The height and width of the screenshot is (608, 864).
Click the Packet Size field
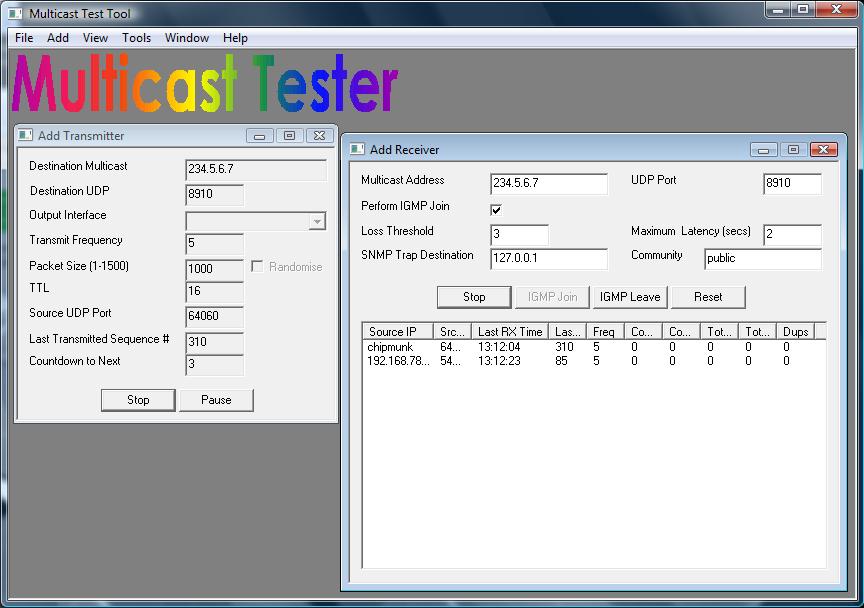(x=215, y=269)
